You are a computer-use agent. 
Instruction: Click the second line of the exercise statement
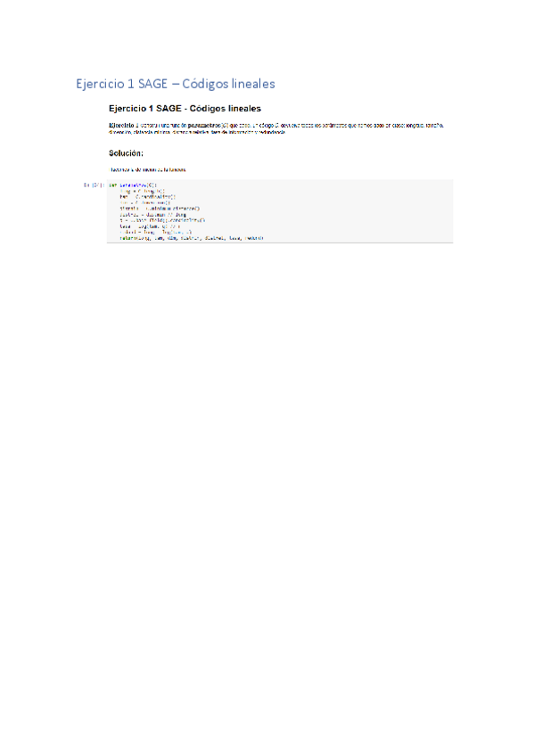[x=197, y=132]
